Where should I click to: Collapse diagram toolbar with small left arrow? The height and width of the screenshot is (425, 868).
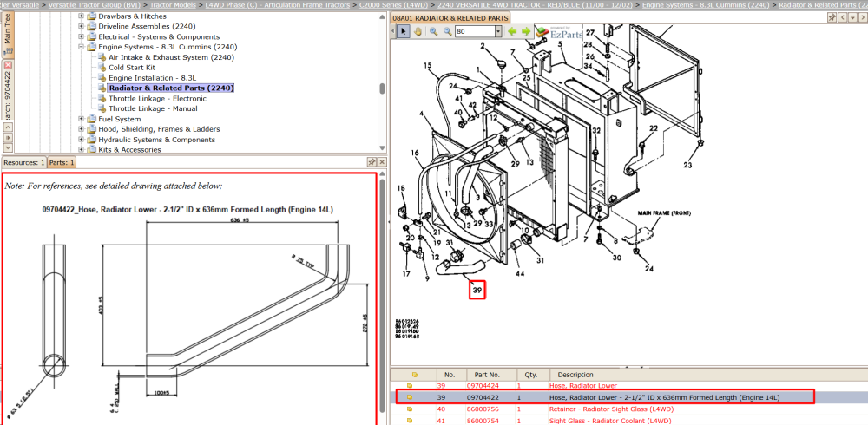(x=393, y=31)
